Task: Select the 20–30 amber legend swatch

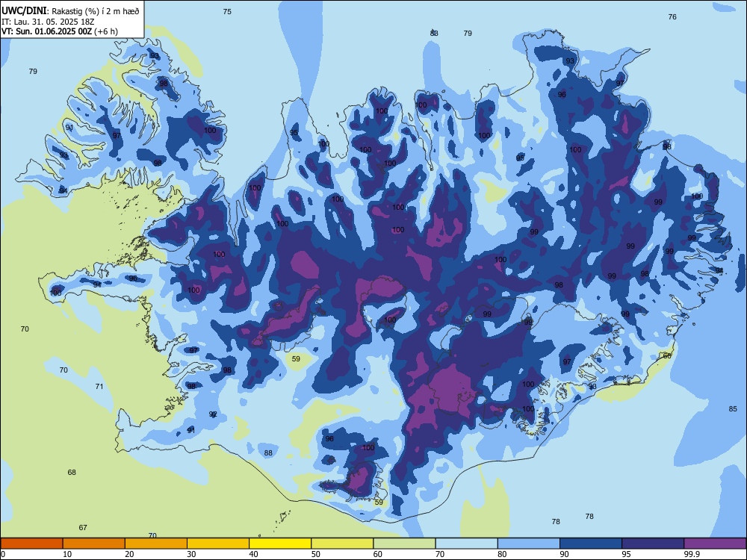Action: 156,544
